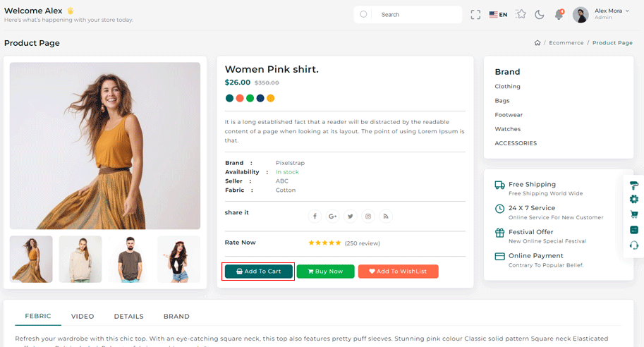
Task: Switch to the DETAILS tab
Action: [x=128, y=317]
